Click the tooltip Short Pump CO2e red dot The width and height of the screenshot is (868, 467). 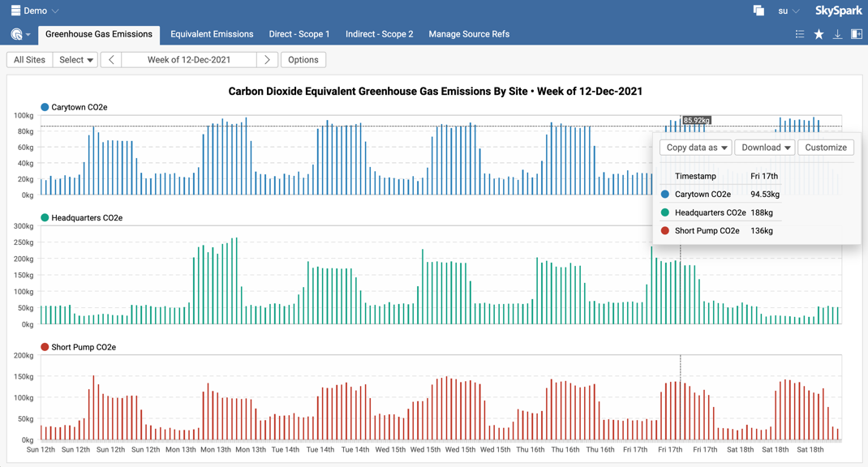[665, 231]
